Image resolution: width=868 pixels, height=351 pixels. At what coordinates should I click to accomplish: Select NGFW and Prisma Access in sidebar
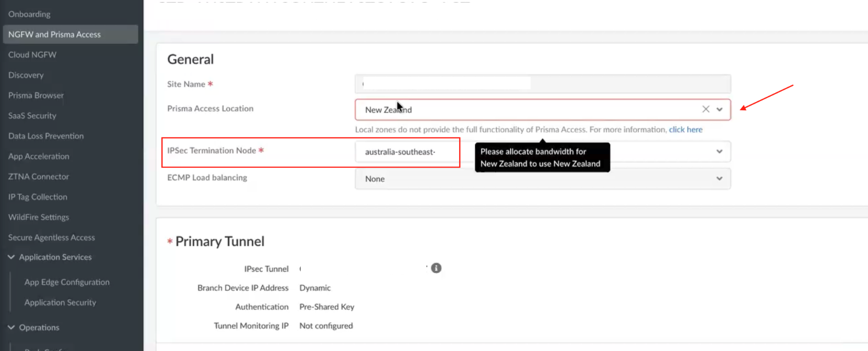(x=71, y=34)
